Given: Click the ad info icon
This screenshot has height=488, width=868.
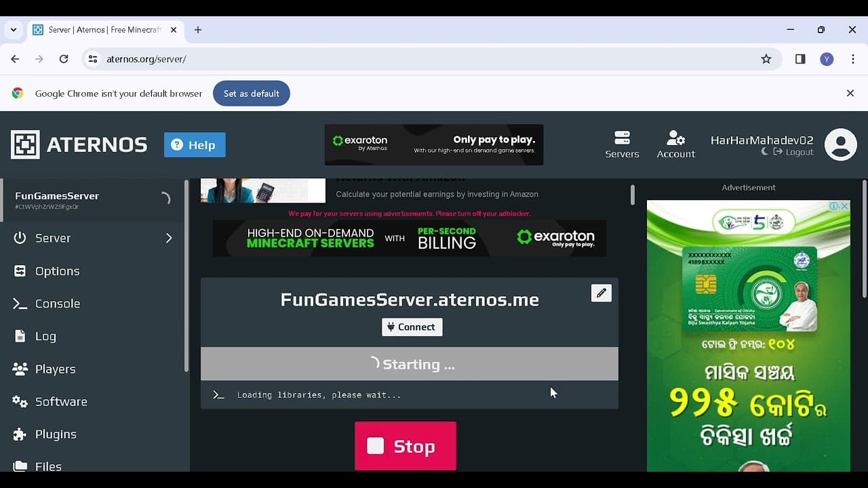Looking at the screenshot, I should point(834,206).
